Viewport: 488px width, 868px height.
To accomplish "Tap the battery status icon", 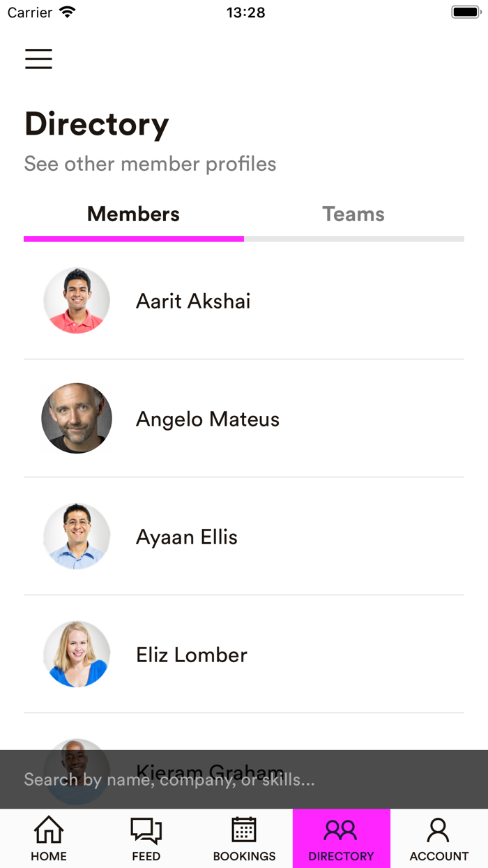I will tap(466, 13).
